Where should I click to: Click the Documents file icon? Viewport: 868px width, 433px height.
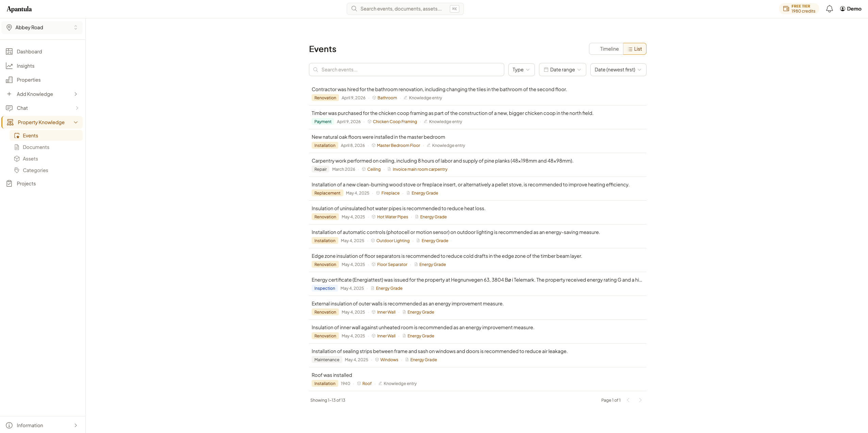(17, 147)
